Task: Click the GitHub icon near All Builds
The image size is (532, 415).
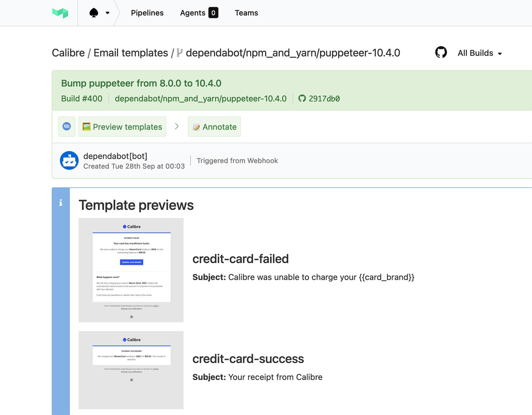Action: tap(441, 52)
